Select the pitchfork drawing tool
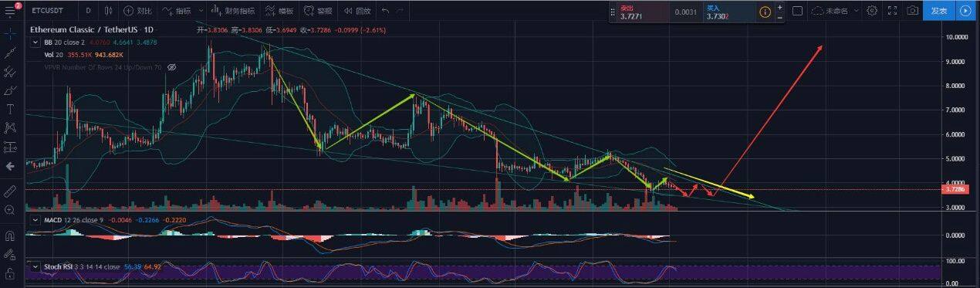The image size is (980, 288). (x=10, y=73)
